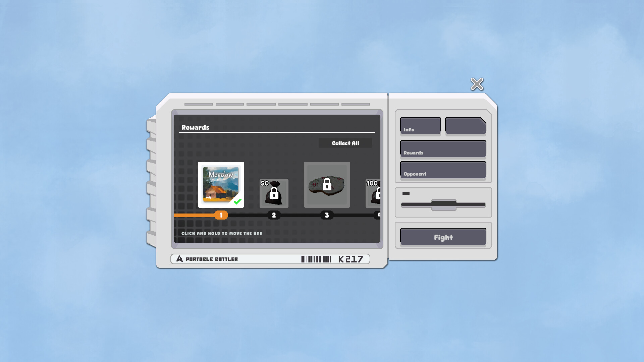Click the Portable Battler logo icon

pyautogui.click(x=179, y=258)
